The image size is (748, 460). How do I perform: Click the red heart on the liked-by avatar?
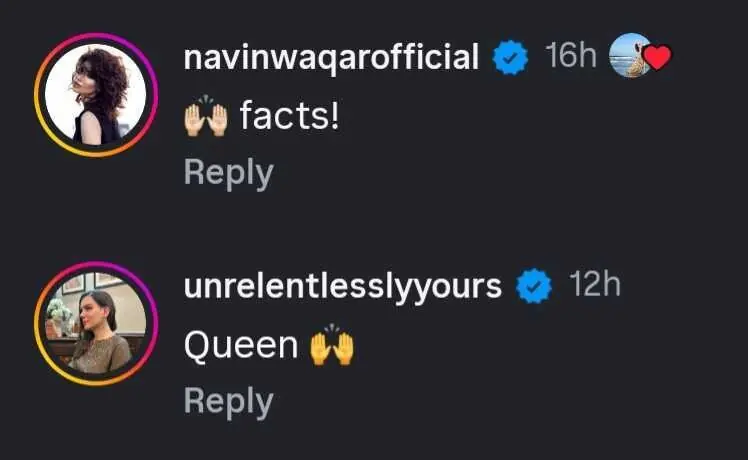(657, 59)
